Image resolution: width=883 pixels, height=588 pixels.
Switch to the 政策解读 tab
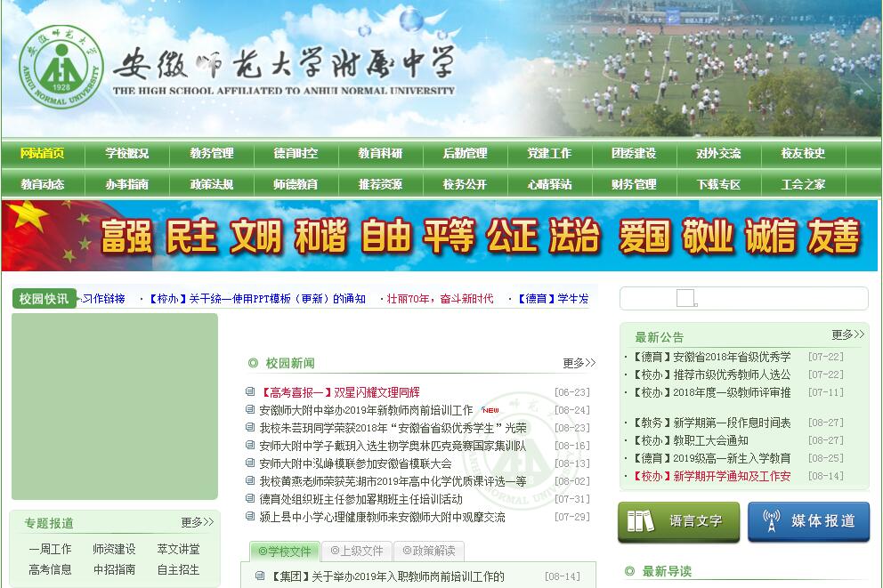click(x=428, y=551)
